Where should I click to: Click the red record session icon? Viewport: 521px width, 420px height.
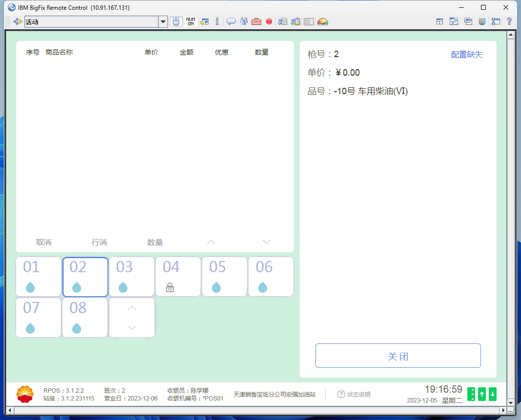tap(269, 21)
